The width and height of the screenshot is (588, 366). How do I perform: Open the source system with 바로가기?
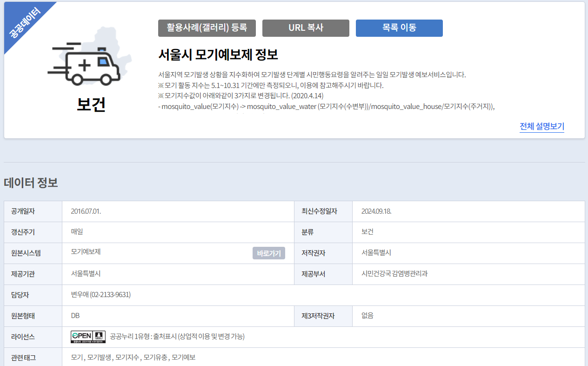point(269,253)
